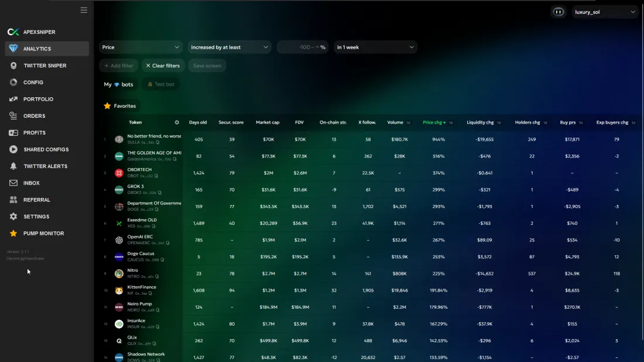This screenshot has height=362, width=644.
Task: Sort by the Price chg column
Action: 433,122
